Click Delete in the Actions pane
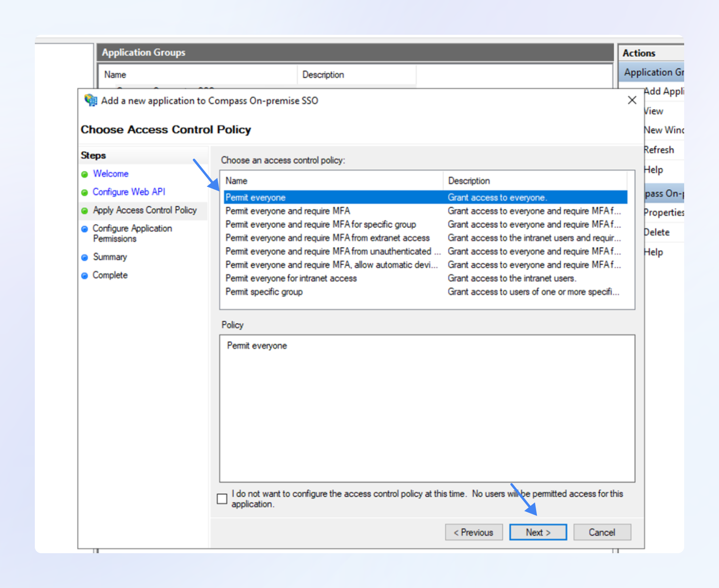 tap(657, 232)
